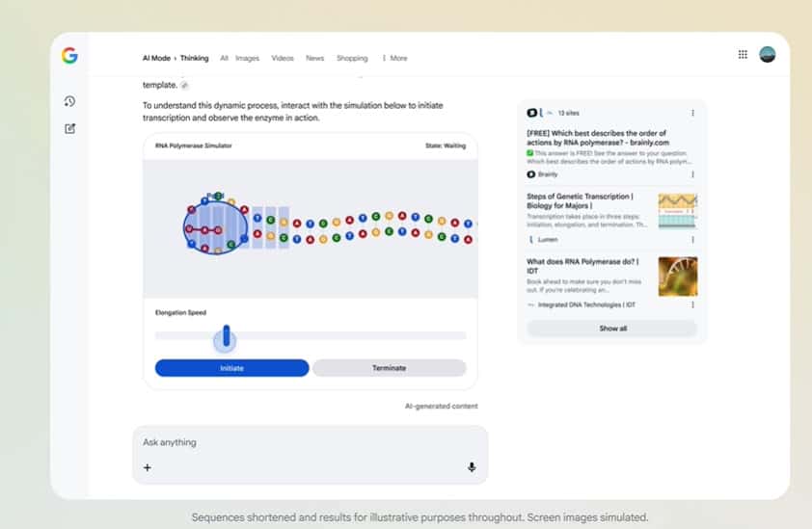
Task: Click the plus attachment icon
Action: 148,467
